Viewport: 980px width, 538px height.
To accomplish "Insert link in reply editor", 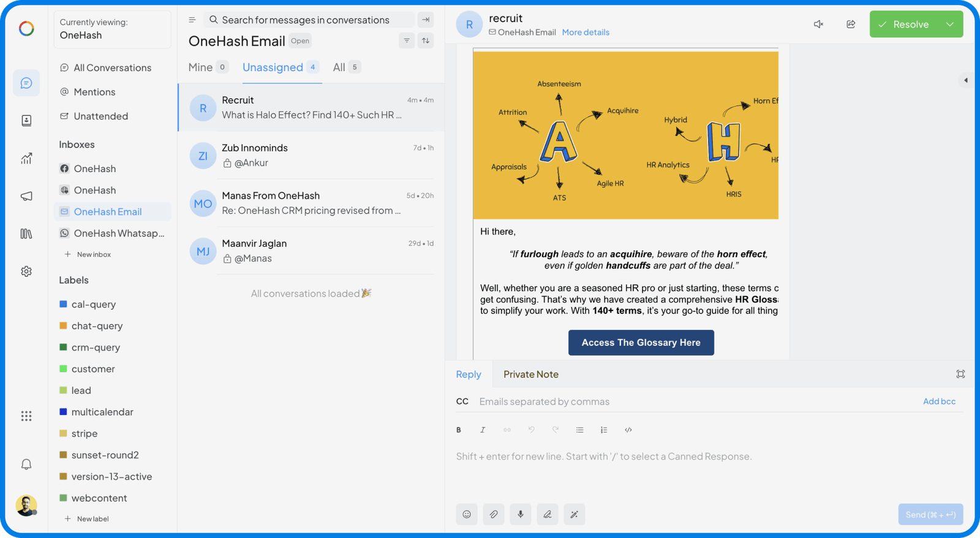I will point(507,430).
